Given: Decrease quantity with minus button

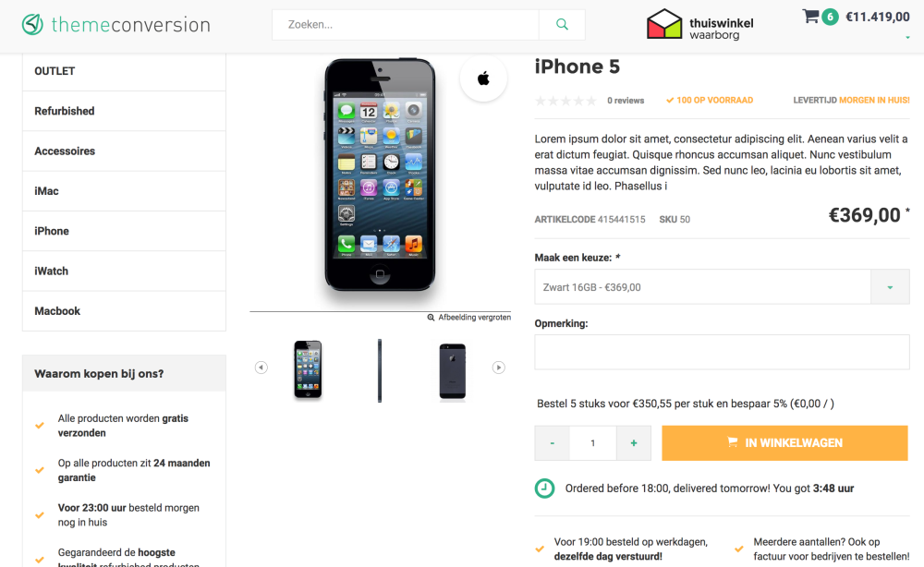Looking at the screenshot, I should tap(553, 442).
